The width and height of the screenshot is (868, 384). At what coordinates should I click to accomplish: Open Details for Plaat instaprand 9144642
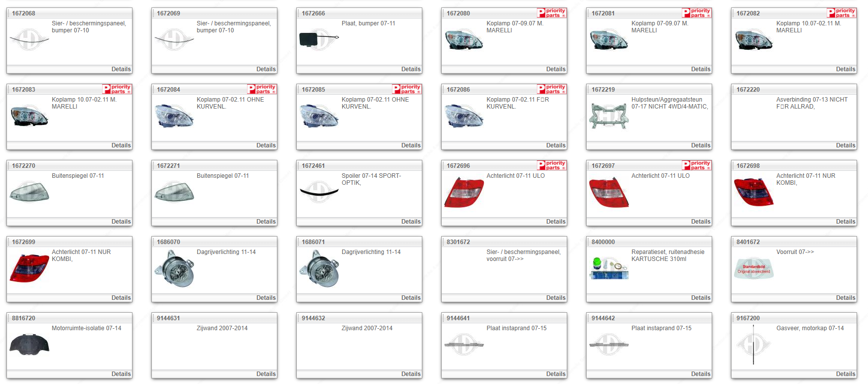(701, 374)
